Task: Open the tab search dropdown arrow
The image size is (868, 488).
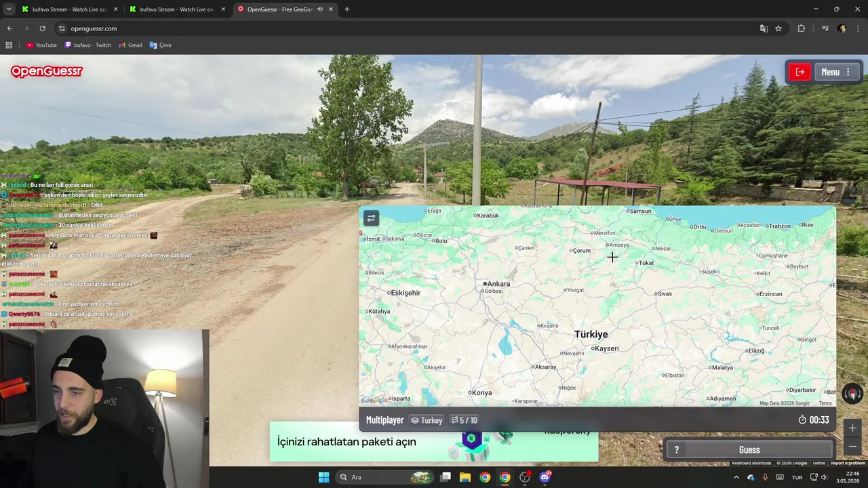Action: tap(9, 9)
